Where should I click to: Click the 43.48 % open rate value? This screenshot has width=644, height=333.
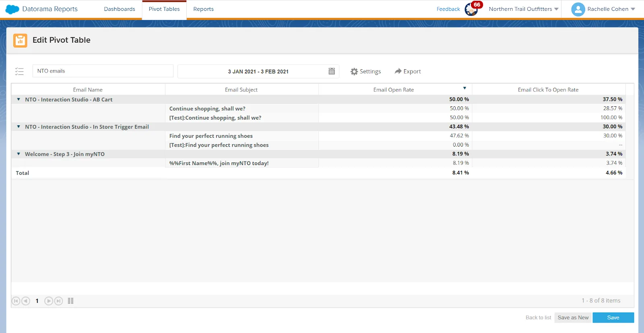[x=459, y=126]
